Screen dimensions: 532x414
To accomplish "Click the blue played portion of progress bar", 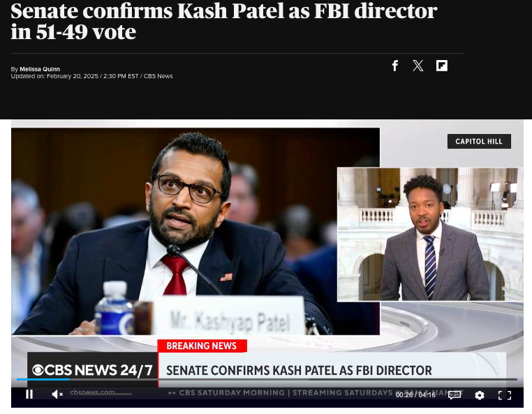I will [x=43, y=379].
